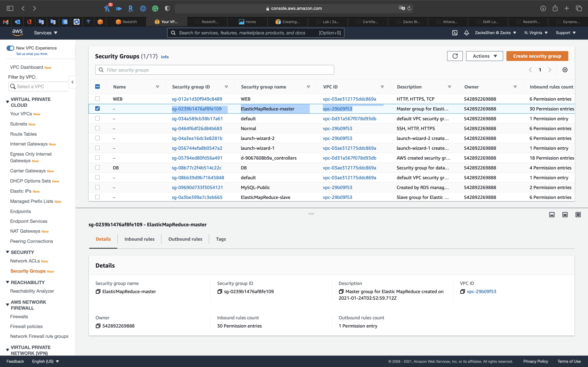Click the settings gear icon in table header
The image size is (588, 367).
pyautogui.click(x=565, y=70)
